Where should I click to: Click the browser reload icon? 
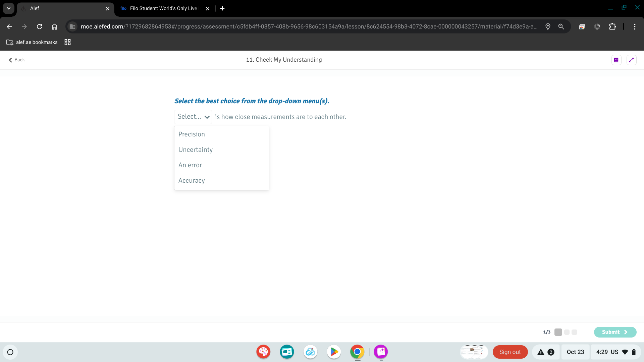click(x=39, y=27)
